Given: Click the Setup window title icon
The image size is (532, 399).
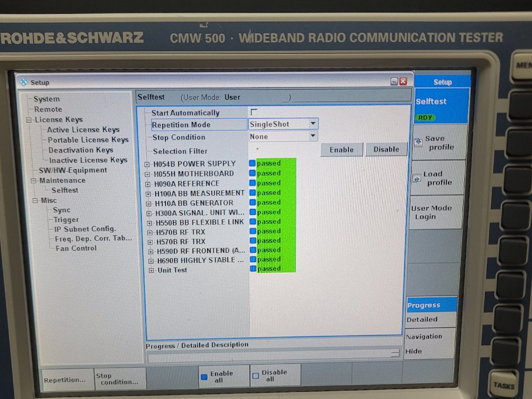Looking at the screenshot, I should click(24, 82).
